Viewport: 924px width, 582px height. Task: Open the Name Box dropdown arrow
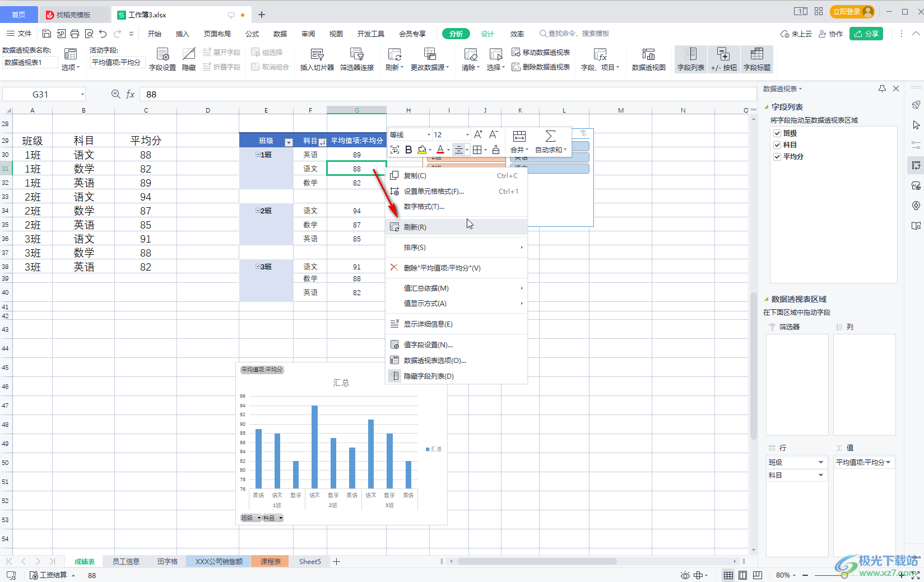point(82,94)
